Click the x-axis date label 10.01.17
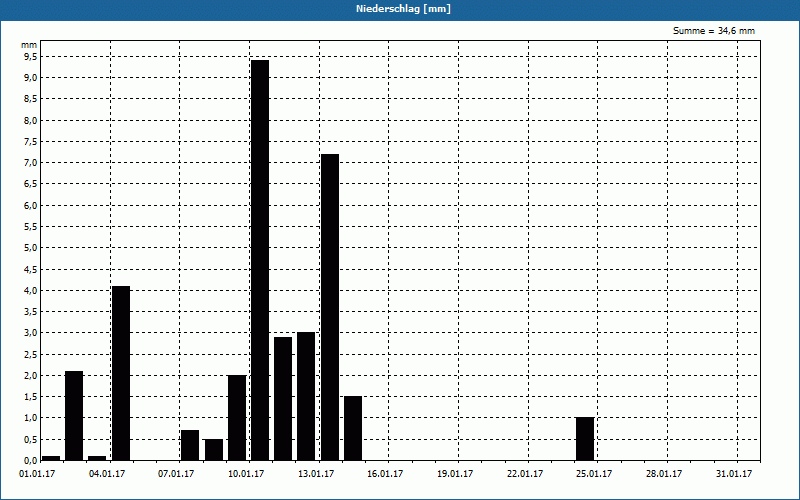800x500 pixels. [x=246, y=474]
